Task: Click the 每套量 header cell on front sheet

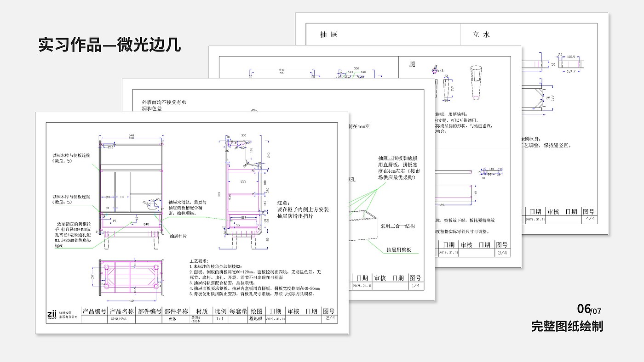Action: point(238,311)
